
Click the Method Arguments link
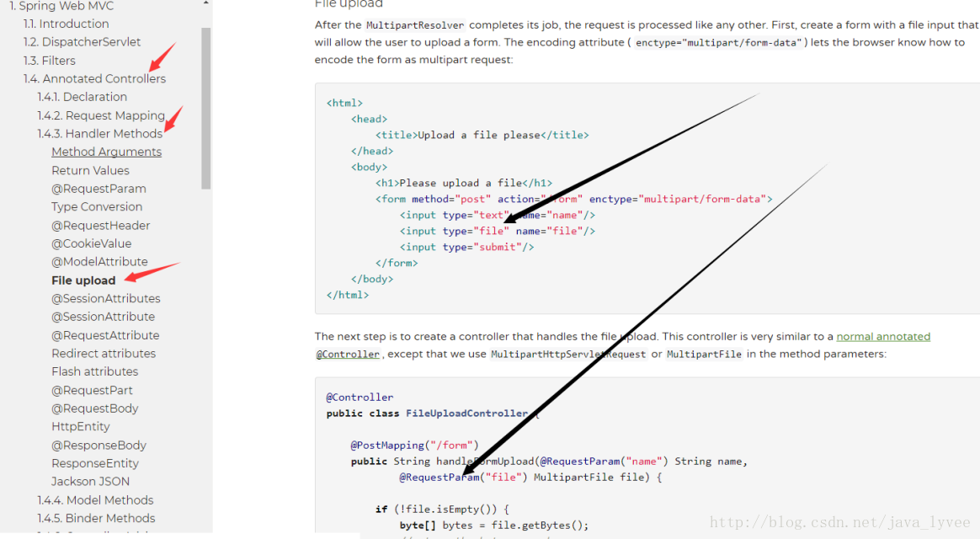(x=106, y=152)
